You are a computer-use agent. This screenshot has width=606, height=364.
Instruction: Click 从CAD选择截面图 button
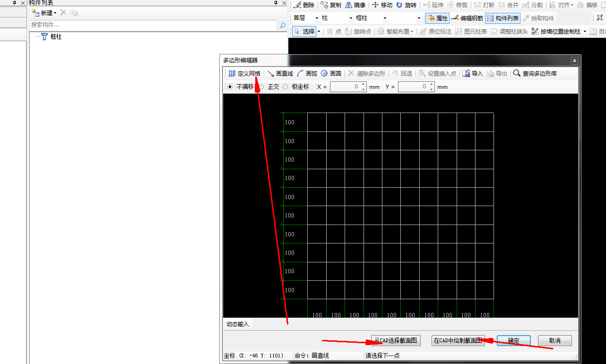(x=396, y=341)
